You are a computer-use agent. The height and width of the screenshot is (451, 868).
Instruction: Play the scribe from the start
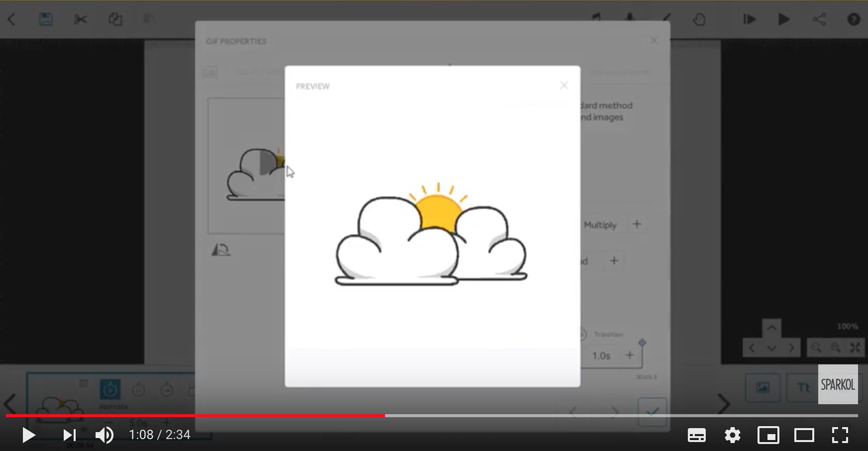[x=784, y=19]
